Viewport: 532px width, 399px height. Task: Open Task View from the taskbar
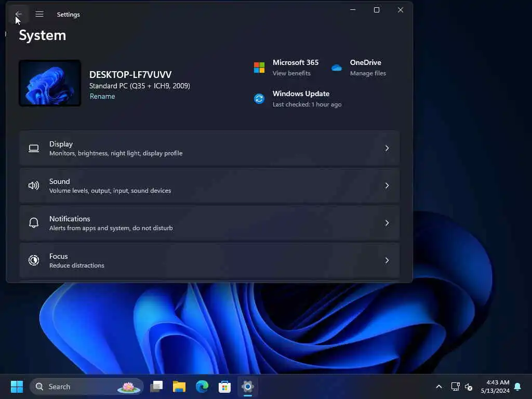(156, 387)
